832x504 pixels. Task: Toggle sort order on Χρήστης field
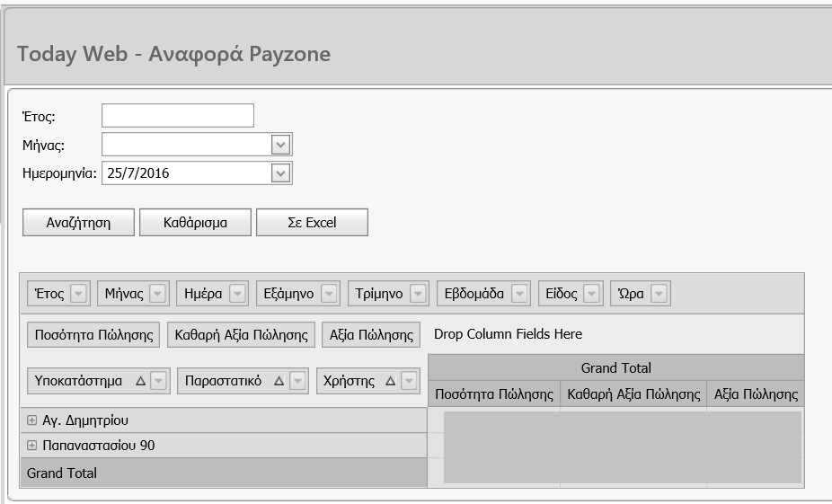tap(390, 382)
